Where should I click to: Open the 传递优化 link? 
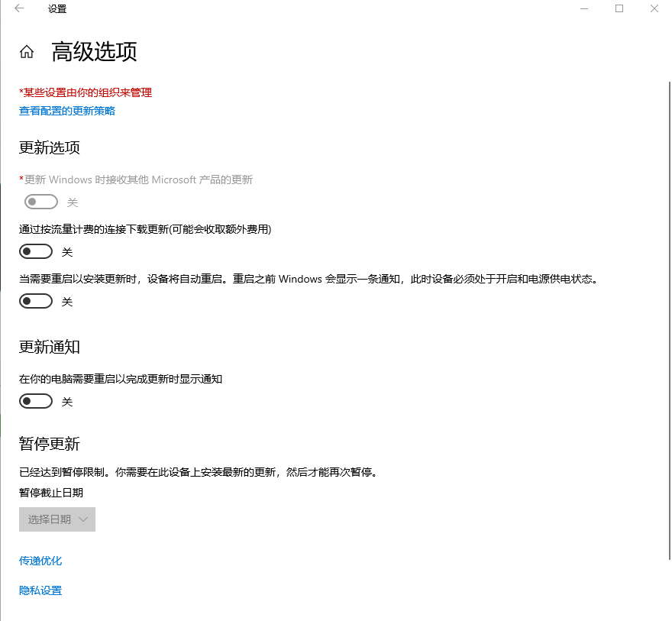(40, 561)
